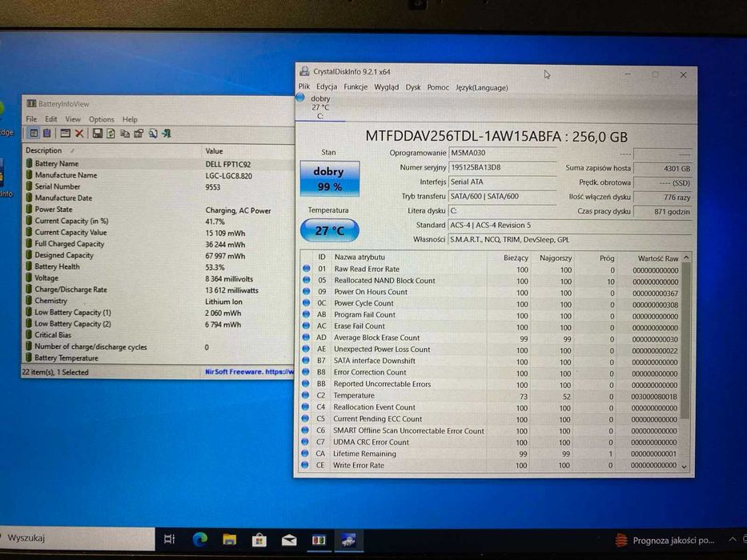This screenshot has width=747, height=560.
Task: Select the Unexpected Power Loss Count row
Action: pyautogui.click(x=491, y=350)
